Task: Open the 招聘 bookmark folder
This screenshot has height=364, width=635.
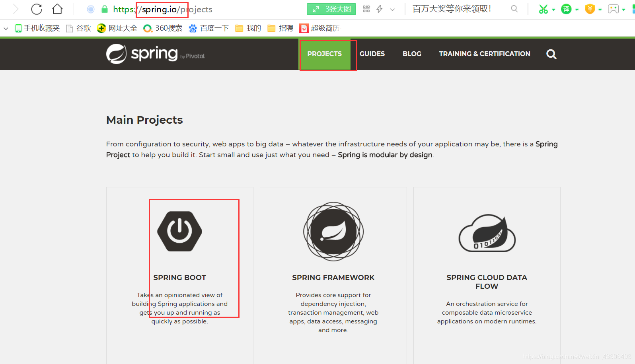Action: pos(280,28)
